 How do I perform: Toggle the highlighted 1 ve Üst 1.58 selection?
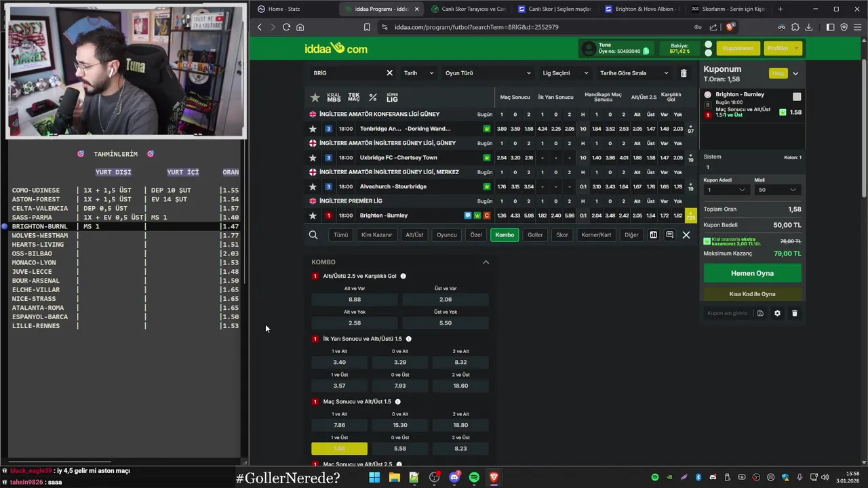click(339, 449)
